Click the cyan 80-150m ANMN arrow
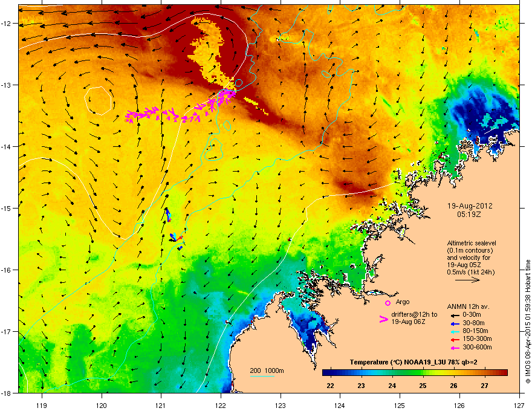The height and width of the screenshot is (411, 532). [455, 332]
